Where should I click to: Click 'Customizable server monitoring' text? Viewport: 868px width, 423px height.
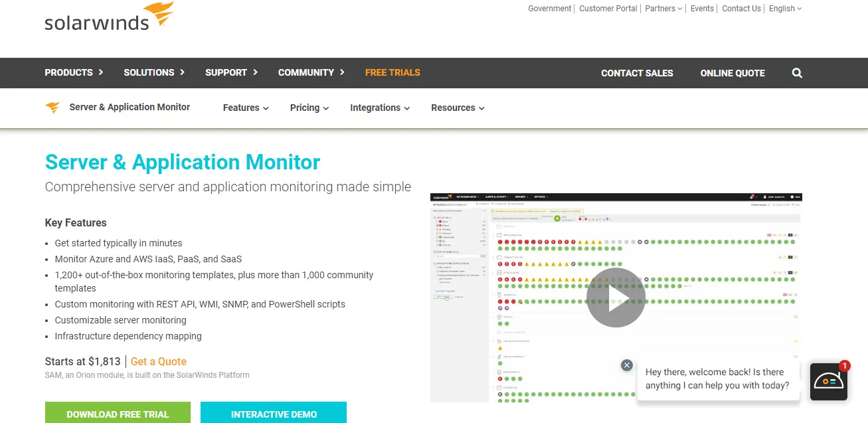point(120,320)
